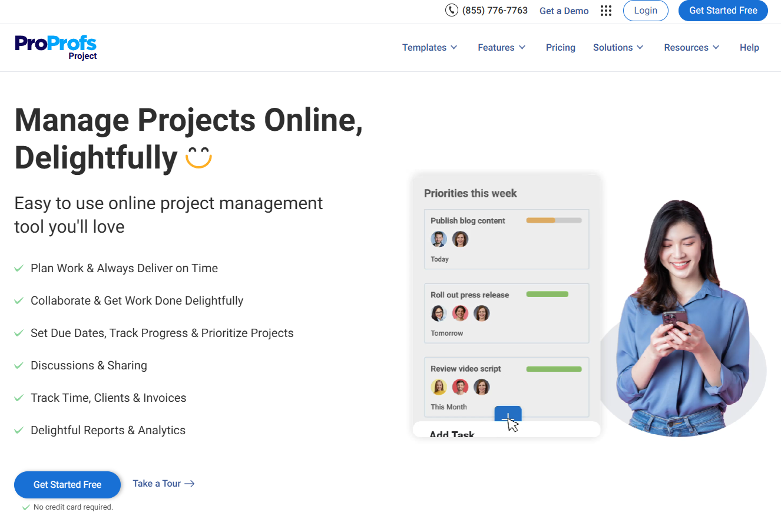This screenshot has width=781, height=532.
Task: Click first avatar in Publish blog content card
Action: 439,239
